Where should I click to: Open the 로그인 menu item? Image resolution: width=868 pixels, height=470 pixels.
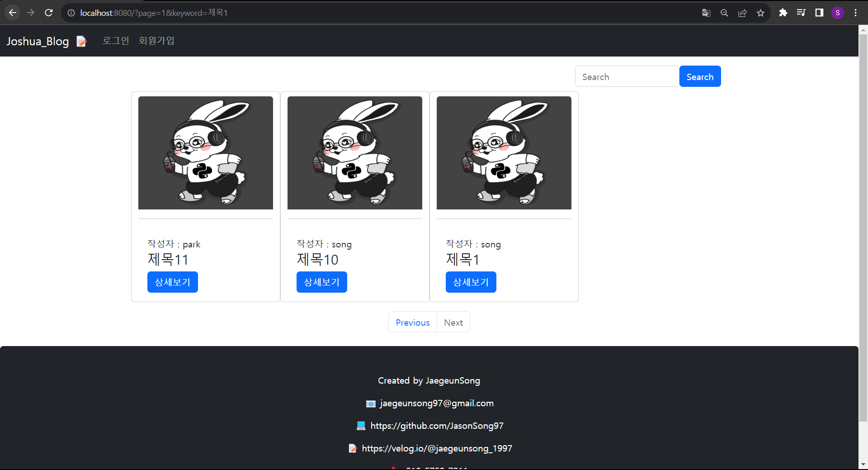116,41
